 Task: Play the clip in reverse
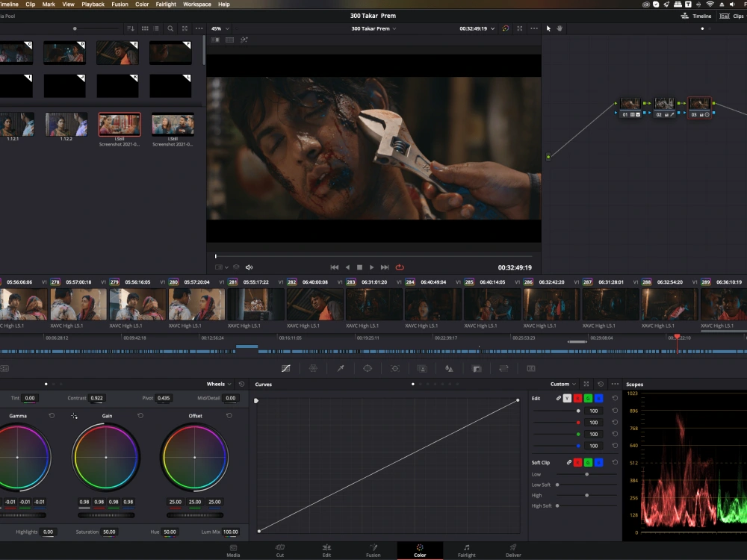[x=347, y=267]
